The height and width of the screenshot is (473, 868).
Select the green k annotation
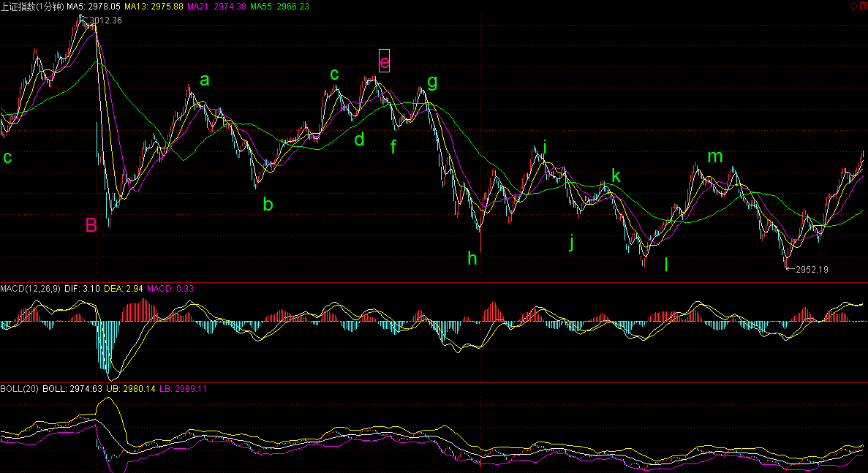click(x=616, y=176)
